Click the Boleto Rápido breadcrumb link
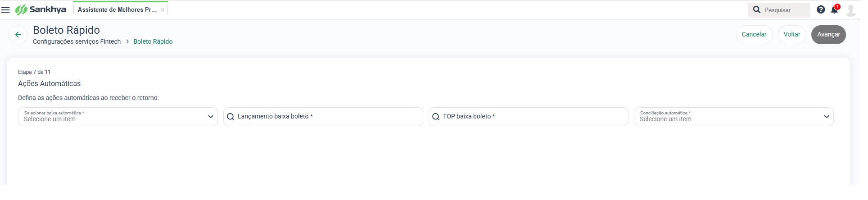 pos(153,41)
